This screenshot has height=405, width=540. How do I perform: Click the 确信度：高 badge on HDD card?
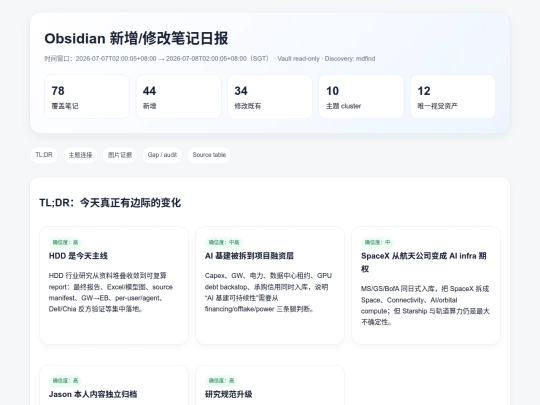[65, 242]
